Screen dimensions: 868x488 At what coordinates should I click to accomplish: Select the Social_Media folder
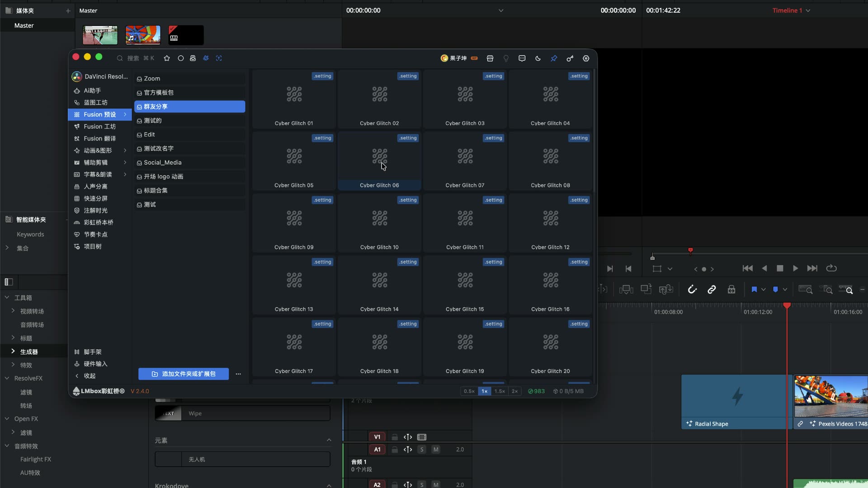coord(190,163)
